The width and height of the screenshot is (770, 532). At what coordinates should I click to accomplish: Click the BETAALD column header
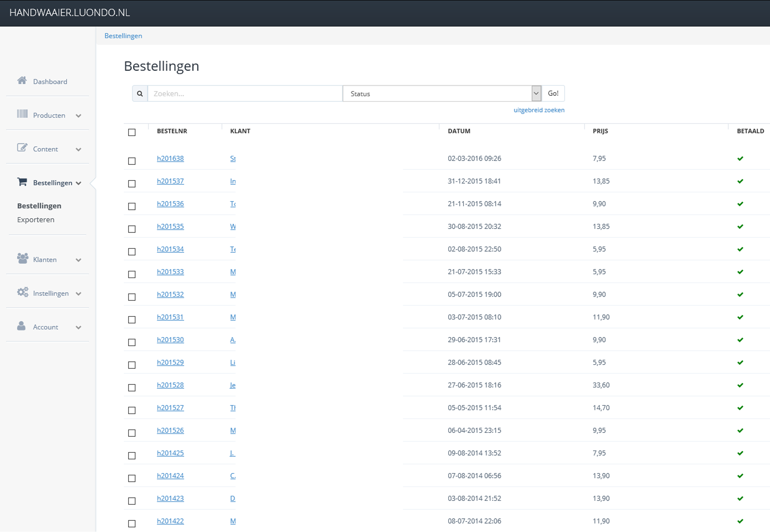click(750, 131)
